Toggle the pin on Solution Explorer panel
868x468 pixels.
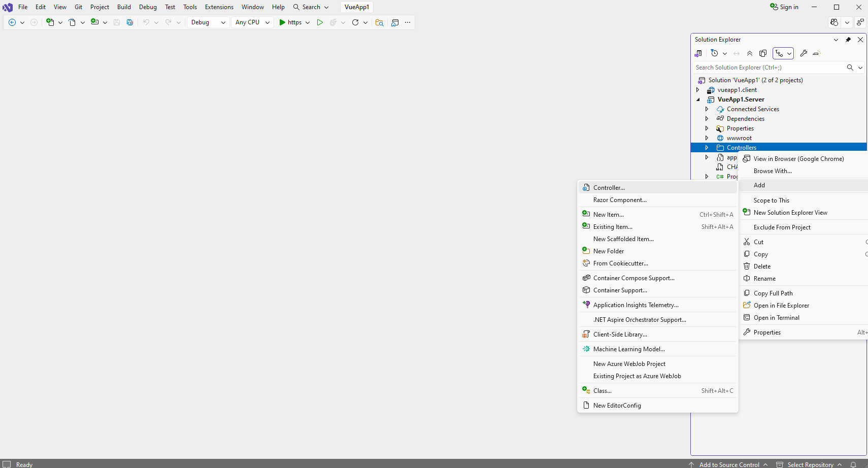(848, 40)
